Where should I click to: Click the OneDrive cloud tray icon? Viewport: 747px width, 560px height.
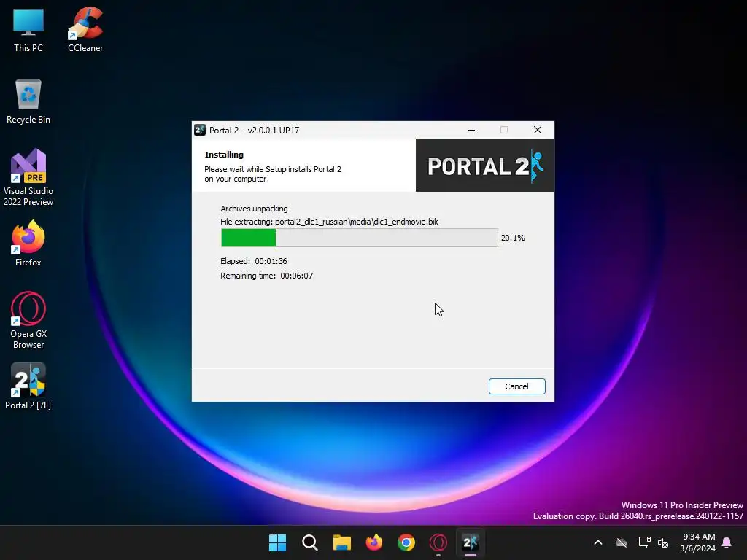point(622,542)
